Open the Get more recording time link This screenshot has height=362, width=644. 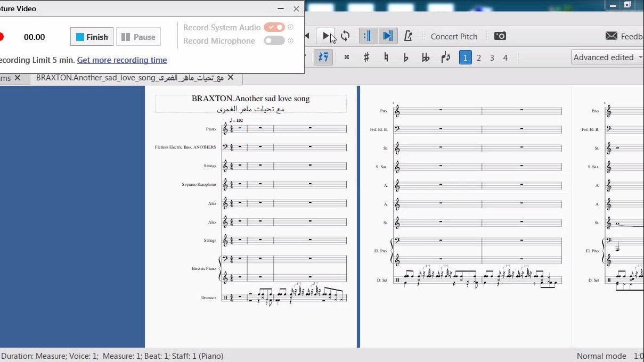[x=122, y=60]
